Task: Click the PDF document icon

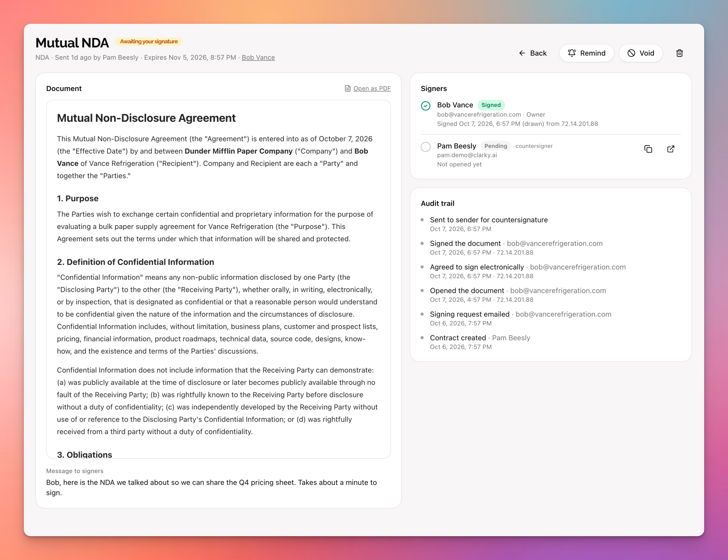Action: (348, 88)
